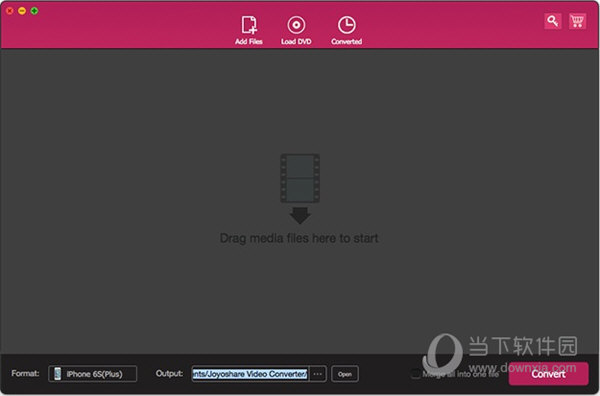This screenshot has width=600, height=396.
Task: Open the Load DVD option
Action: tap(296, 30)
